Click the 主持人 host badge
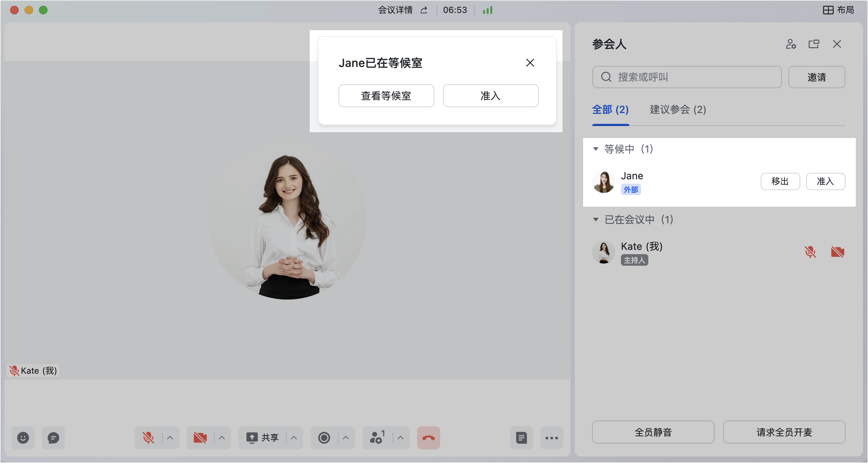The height and width of the screenshot is (463, 868). [635, 260]
